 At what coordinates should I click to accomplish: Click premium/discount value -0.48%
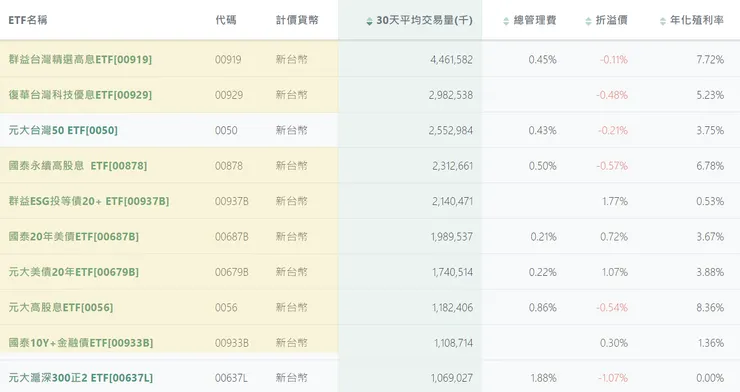(x=612, y=95)
